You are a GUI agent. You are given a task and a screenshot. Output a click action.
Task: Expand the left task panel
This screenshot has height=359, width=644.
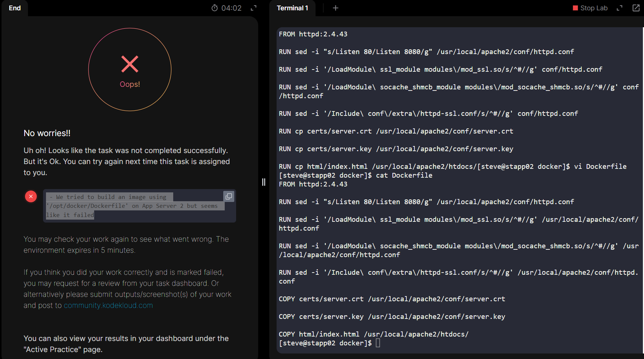coord(253,8)
